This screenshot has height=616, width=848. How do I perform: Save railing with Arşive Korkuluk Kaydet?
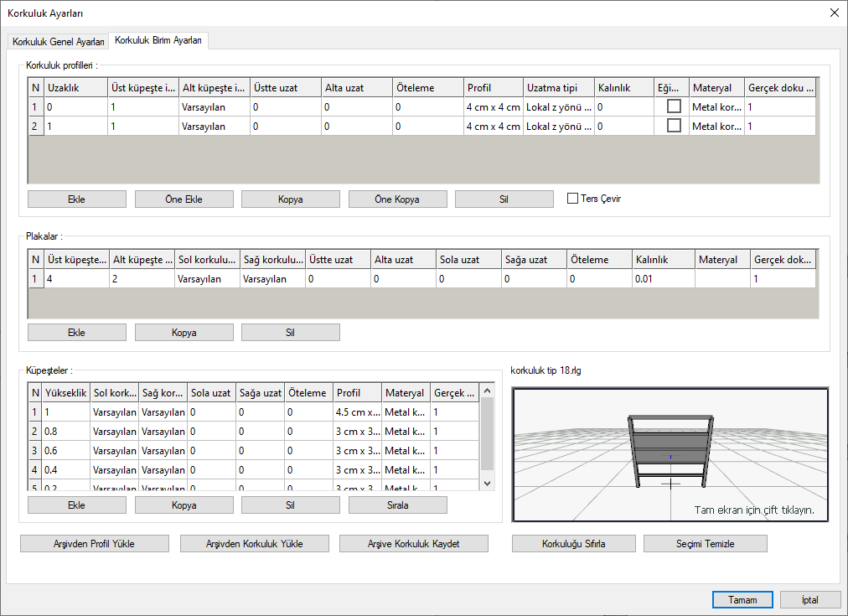coord(414,544)
